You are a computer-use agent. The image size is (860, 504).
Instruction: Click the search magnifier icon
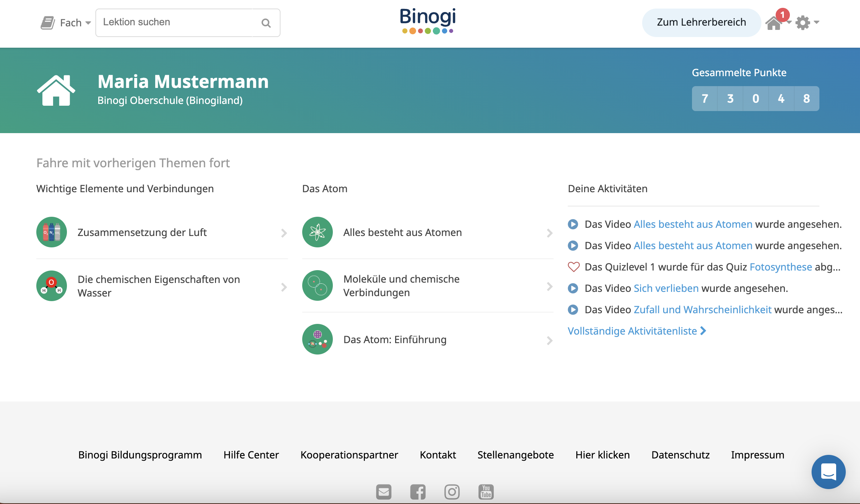[266, 23]
